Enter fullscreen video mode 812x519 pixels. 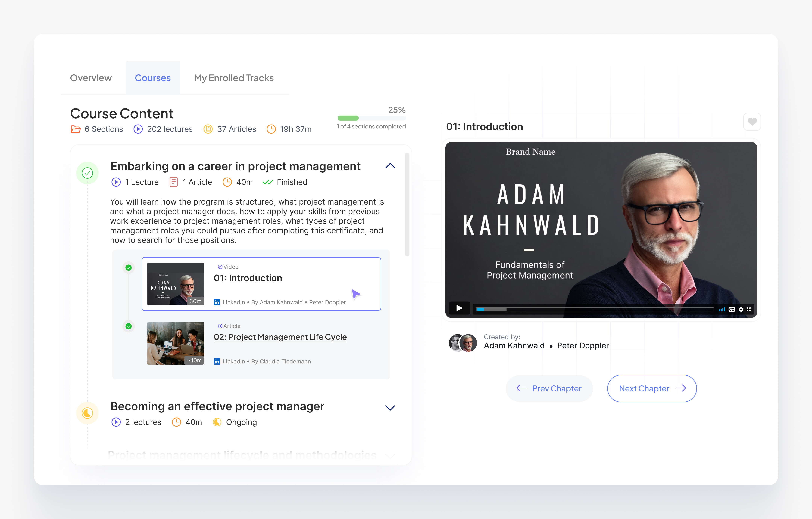pyautogui.click(x=749, y=309)
